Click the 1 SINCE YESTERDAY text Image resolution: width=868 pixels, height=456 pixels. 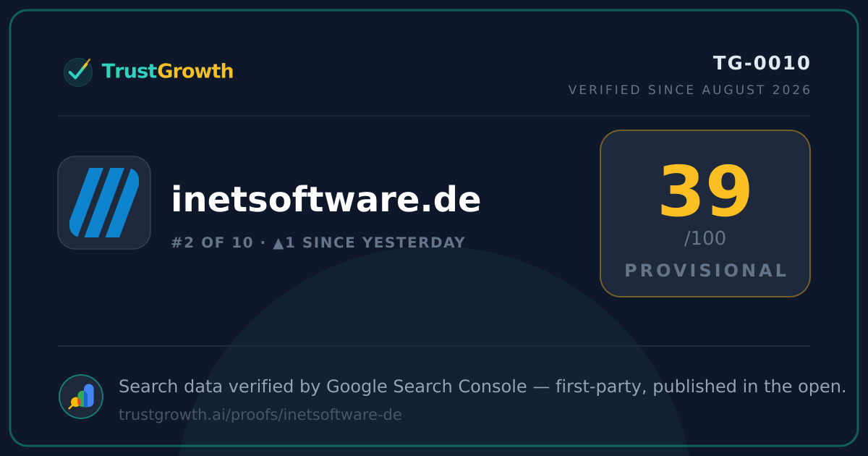pos(375,243)
